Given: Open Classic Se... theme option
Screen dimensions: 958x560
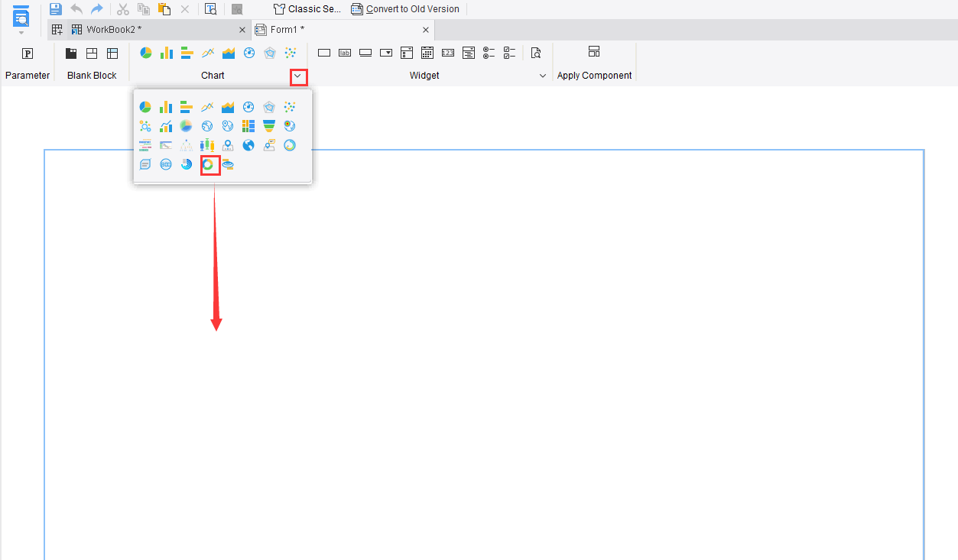Looking at the screenshot, I should (x=307, y=9).
